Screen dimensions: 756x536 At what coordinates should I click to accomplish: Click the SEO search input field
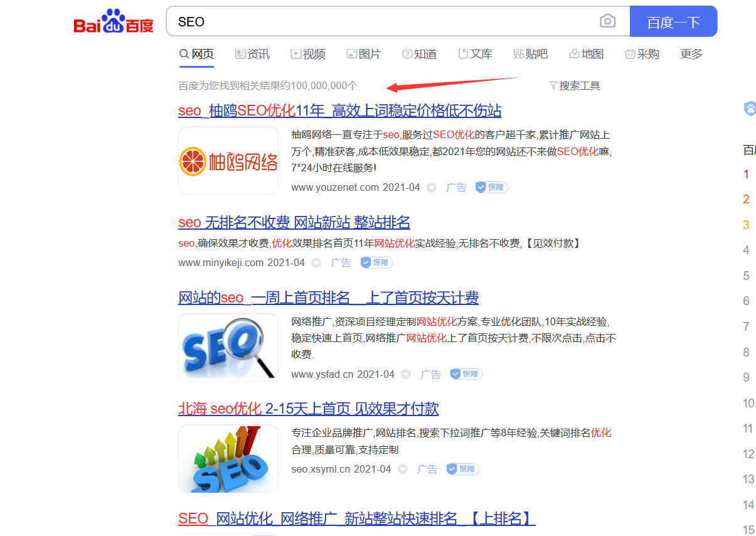383,22
